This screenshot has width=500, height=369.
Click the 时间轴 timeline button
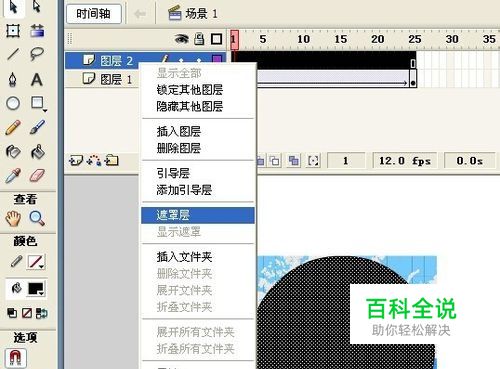pyautogui.click(x=94, y=14)
